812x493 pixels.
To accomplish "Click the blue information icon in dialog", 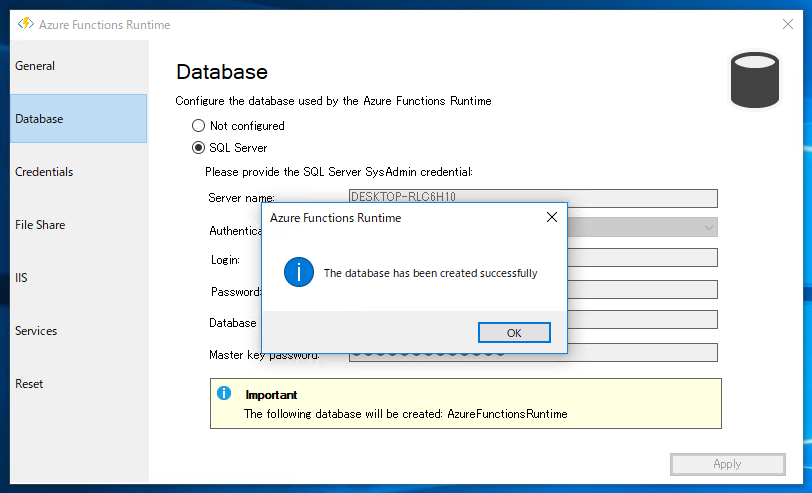I will 299,272.
